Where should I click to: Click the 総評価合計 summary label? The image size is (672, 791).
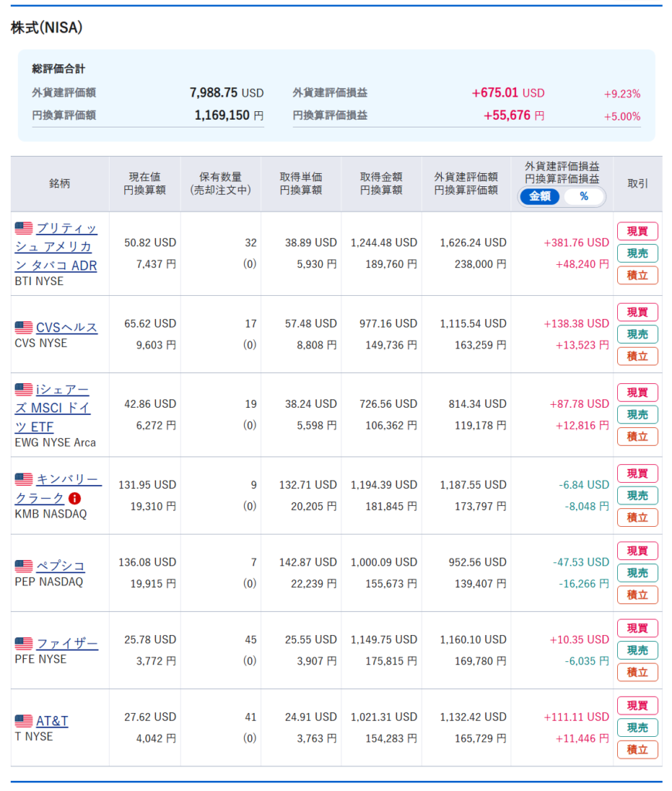click(59, 69)
